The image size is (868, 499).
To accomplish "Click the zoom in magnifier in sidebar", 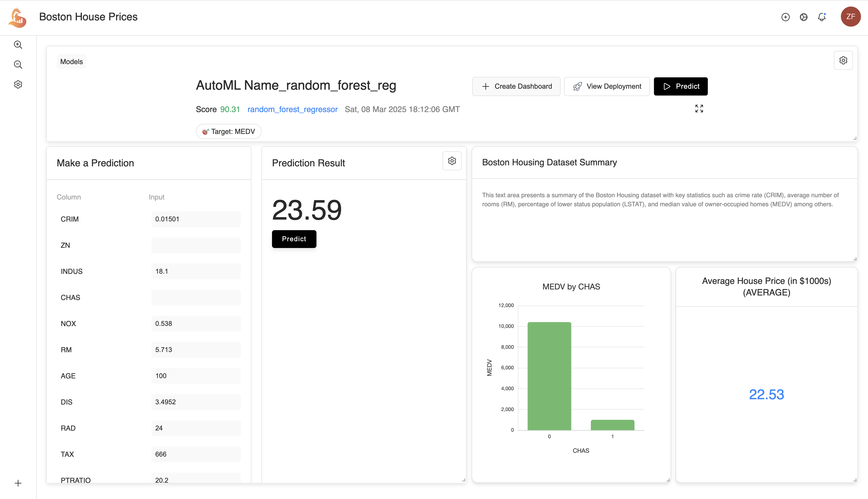I will click(18, 44).
